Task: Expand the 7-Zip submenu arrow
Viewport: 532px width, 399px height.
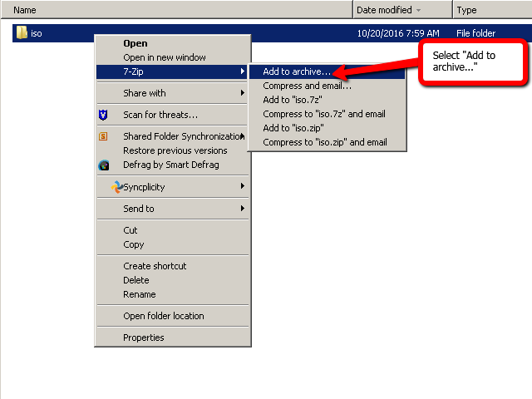Action: coord(242,72)
